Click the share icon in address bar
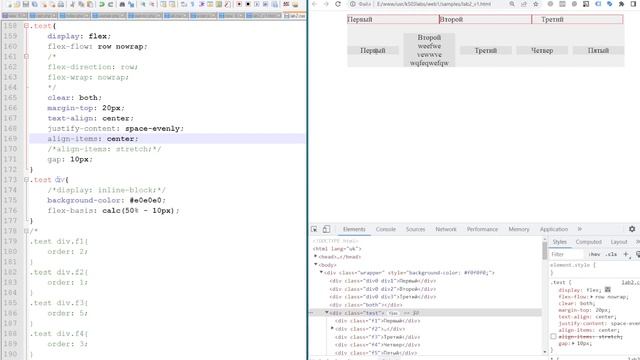640x360 pixels. (524, 4)
